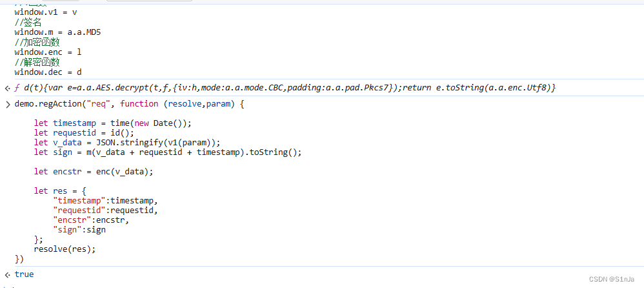Click the object entry "sign":sign
Image resolution: width=644 pixels, height=288 pixels.
(x=79, y=230)
